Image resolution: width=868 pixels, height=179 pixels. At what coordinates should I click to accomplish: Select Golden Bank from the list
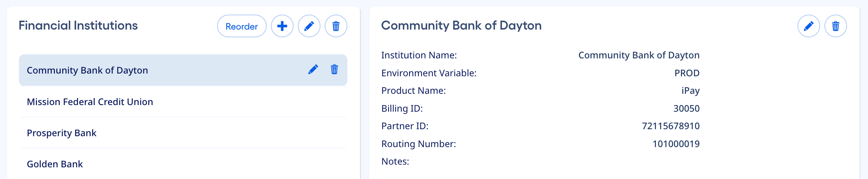pyautogui.click(x=55, y=164)
